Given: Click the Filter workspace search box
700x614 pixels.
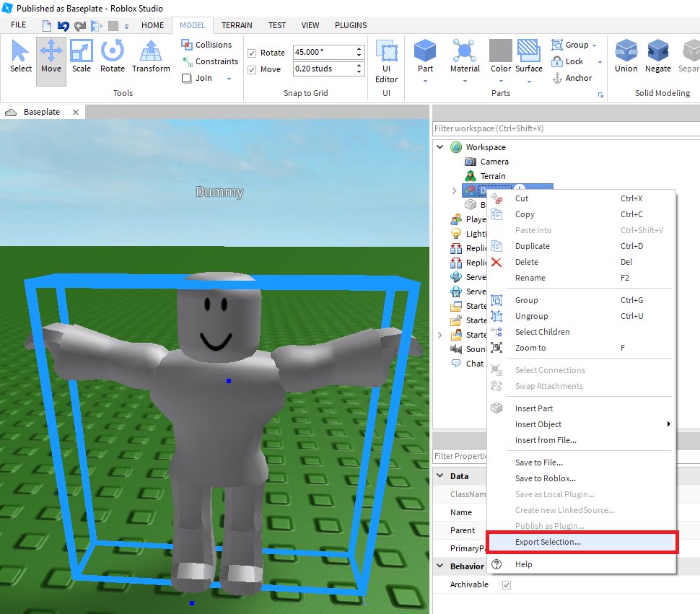Looking at the screenshot, I should point(566,128).
